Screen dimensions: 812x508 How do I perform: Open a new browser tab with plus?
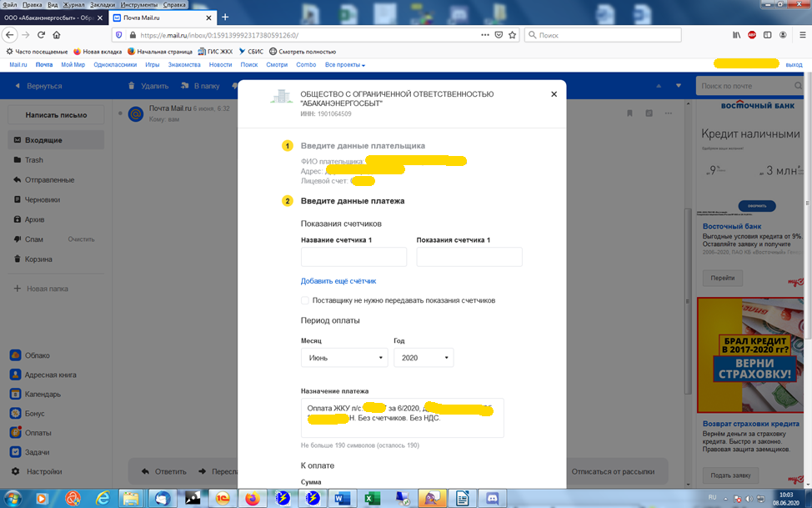[225, 18]
